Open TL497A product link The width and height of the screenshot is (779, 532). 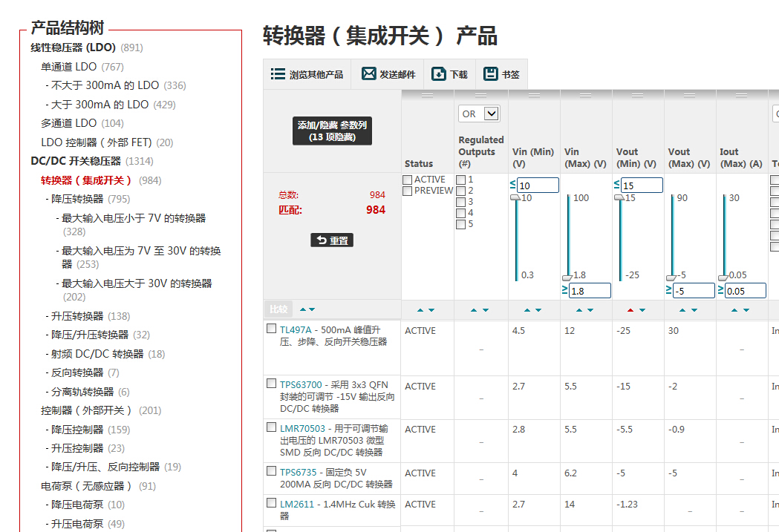(x=296, y=330)
